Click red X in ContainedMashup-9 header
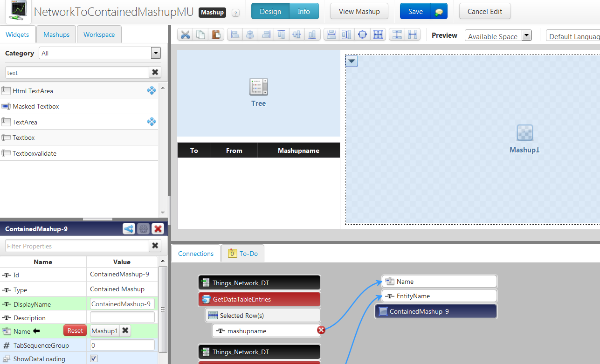Screen dimensions: 600x364 (x=158, y=229)
